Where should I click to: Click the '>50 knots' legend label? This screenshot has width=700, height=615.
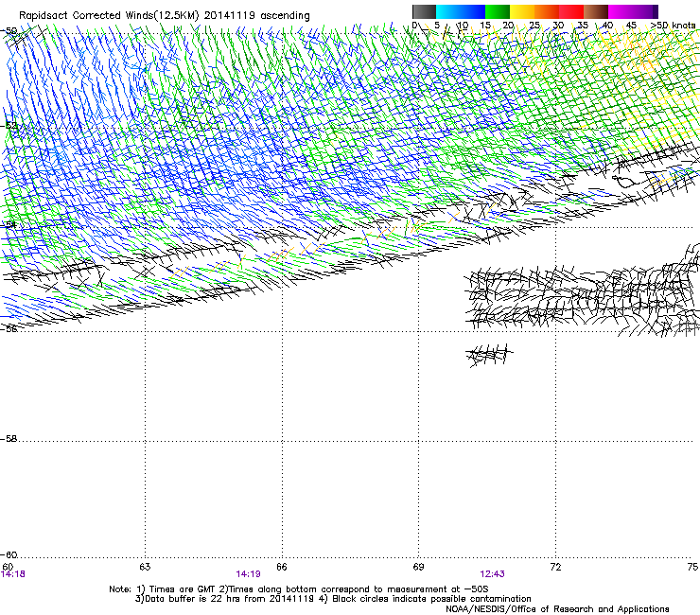tap(673, 26)
